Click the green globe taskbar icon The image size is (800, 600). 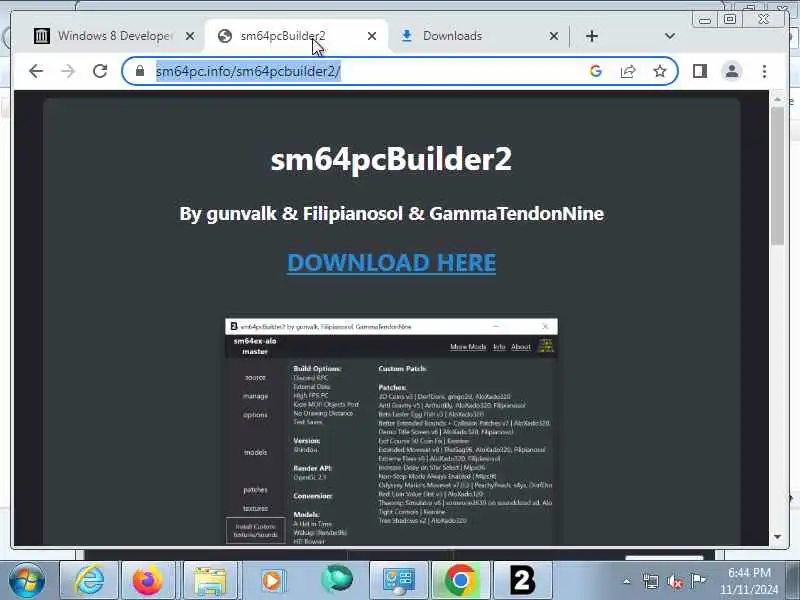[337, 580]
